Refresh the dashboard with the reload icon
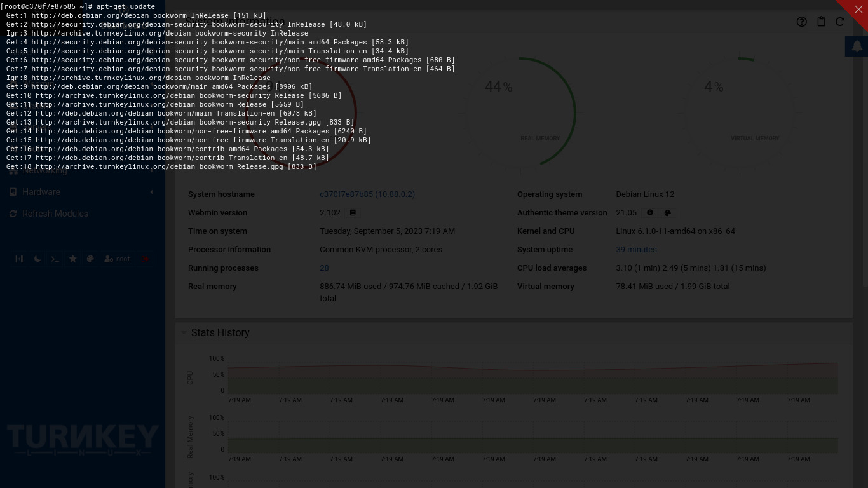 839,22
